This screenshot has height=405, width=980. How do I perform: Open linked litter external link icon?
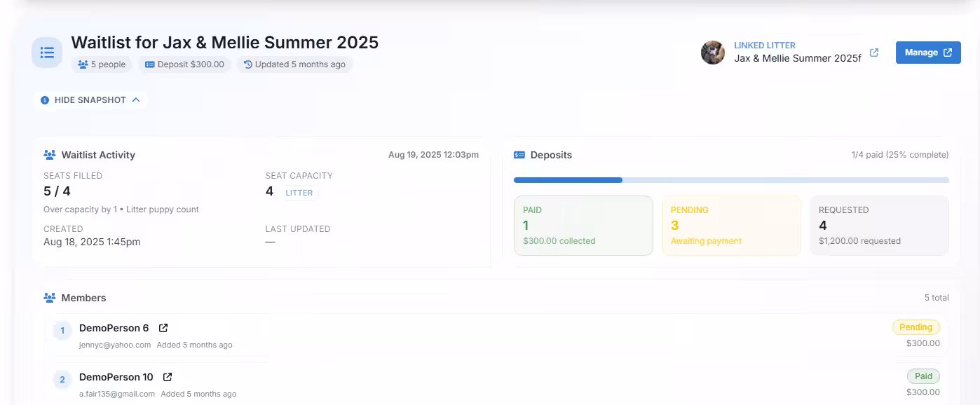pos(873,53)
